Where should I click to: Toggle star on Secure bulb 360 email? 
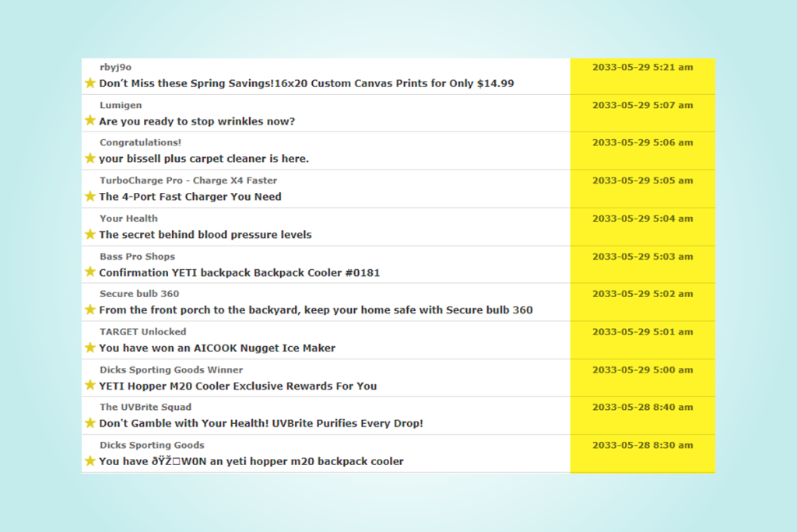[90, 310]
